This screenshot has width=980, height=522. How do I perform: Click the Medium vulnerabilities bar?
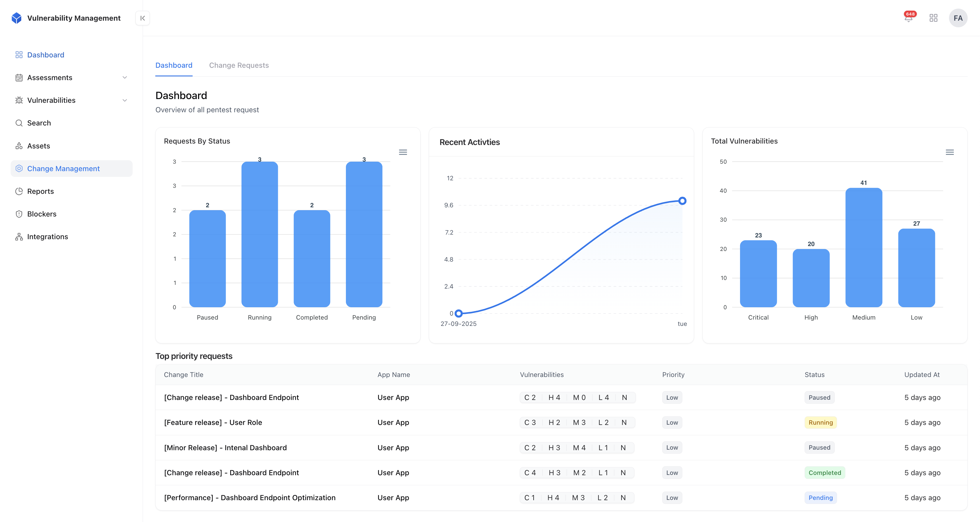(863, 247)
